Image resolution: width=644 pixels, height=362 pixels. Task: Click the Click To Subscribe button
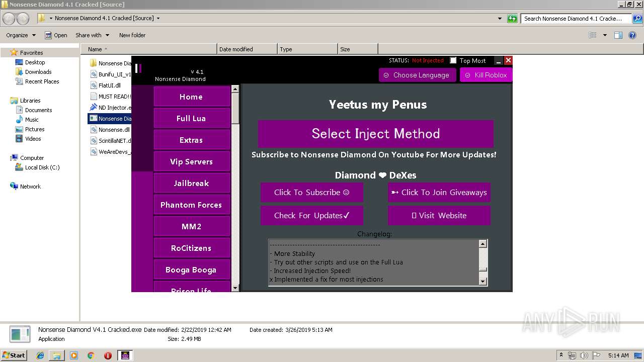(311, 192)
